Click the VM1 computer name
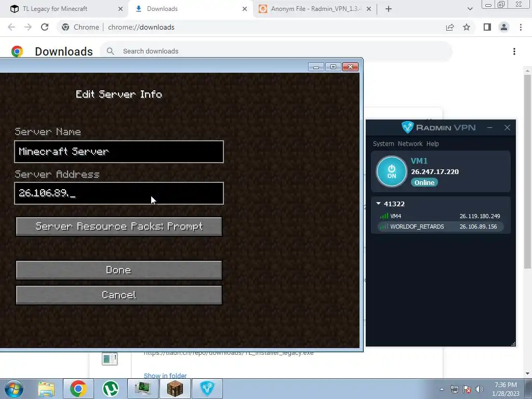The image size is (532, 399). click(419, 161)
